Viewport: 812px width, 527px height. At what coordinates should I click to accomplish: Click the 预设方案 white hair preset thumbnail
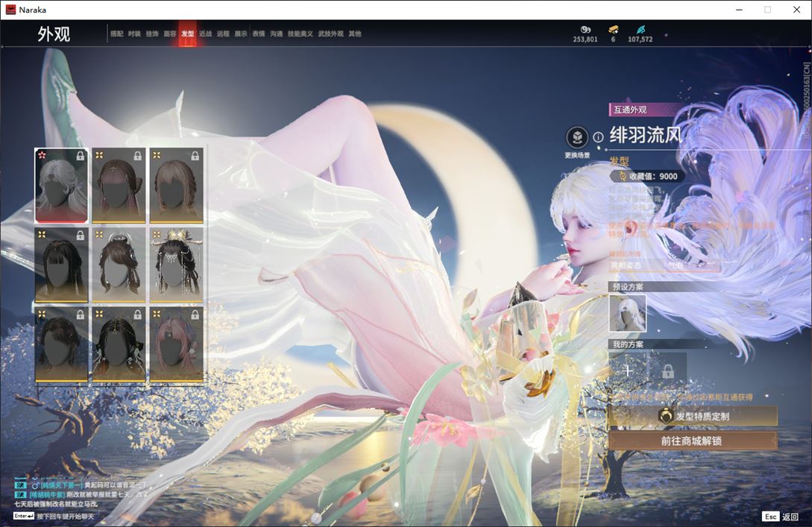pyautogui.click(x=628, y=313)
